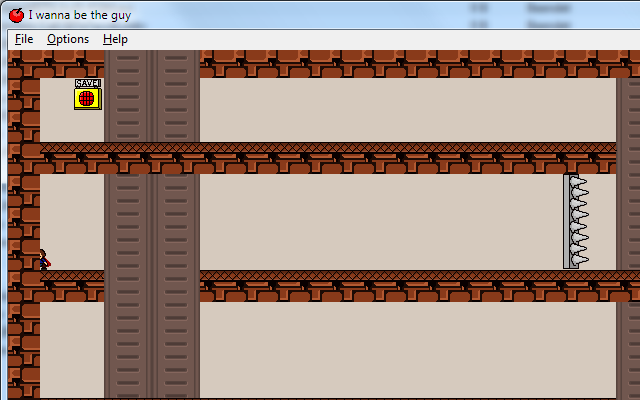This screenshot has width=640, height=400.
Task: Click the SAVE! label above the save block
Action: click(88, 83)
